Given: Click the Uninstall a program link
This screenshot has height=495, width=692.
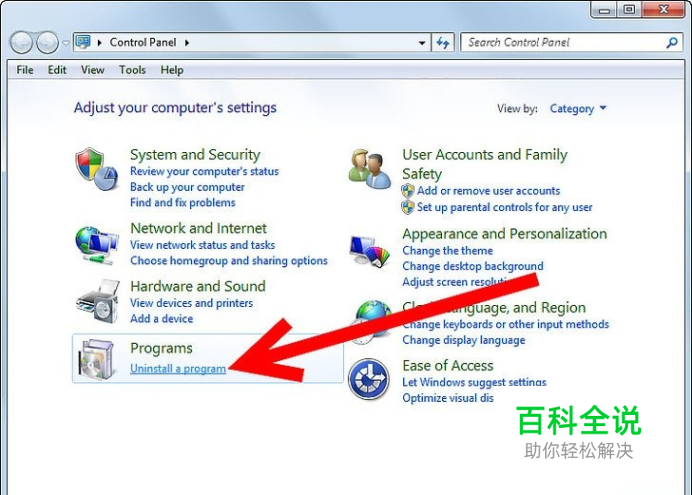Looking at the screenshot, I should pos(178,368).
